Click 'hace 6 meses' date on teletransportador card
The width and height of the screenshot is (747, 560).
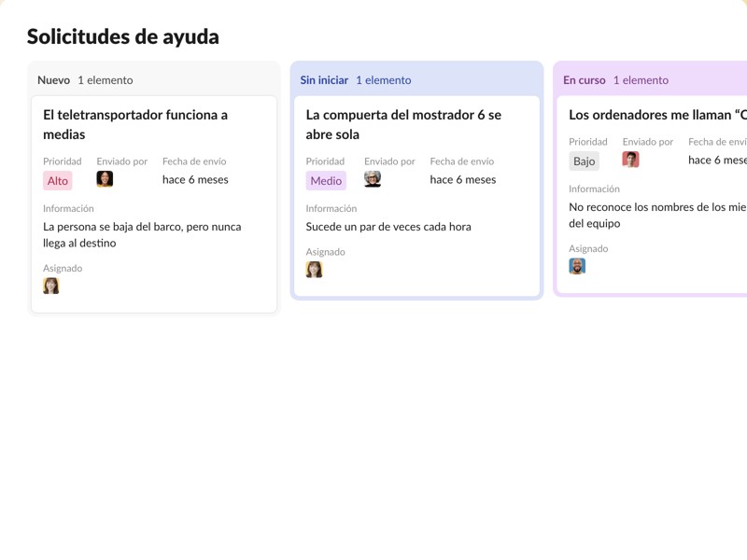tap(195, 179)
